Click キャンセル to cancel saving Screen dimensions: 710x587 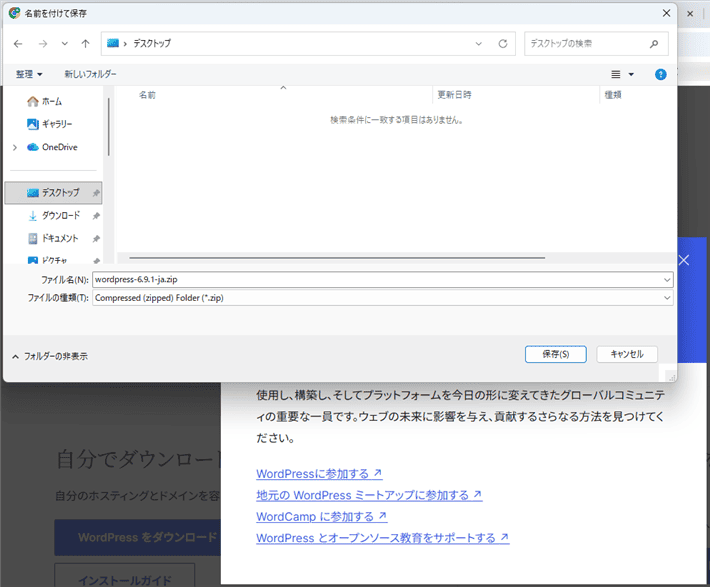coord(627,354)
